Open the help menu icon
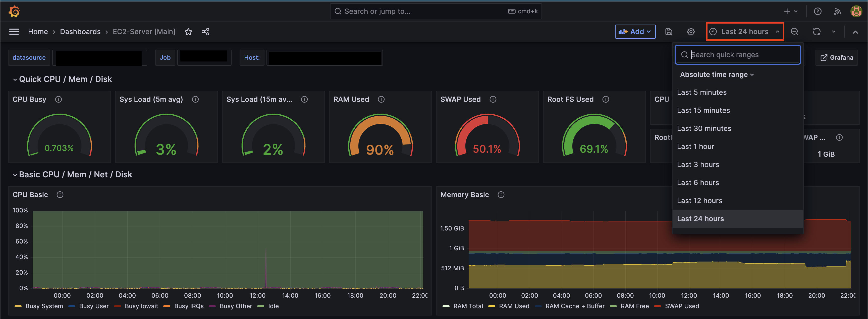This screenshot has height=319, width=868. (x=818, y=12)
